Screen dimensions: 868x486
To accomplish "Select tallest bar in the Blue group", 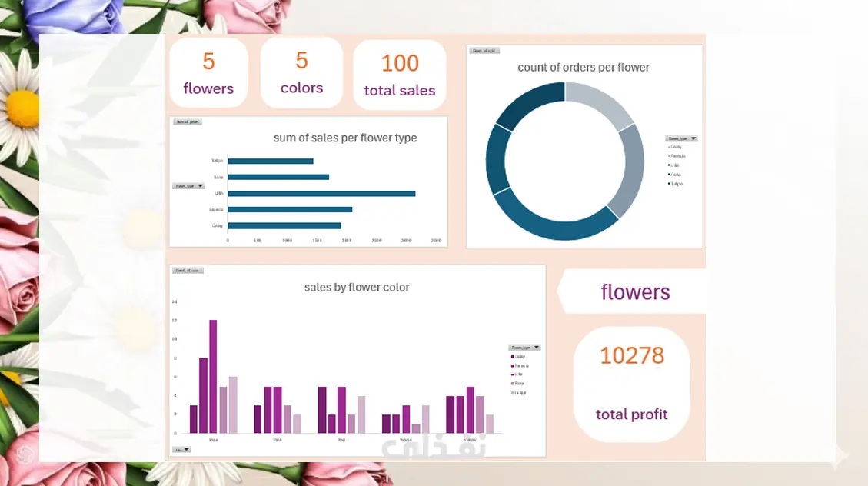I will [x=213, y=376].
